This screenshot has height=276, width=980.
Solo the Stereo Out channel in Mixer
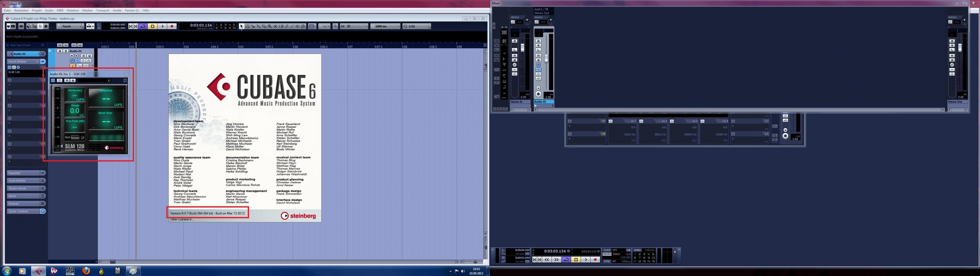click(x=952, y=45)
